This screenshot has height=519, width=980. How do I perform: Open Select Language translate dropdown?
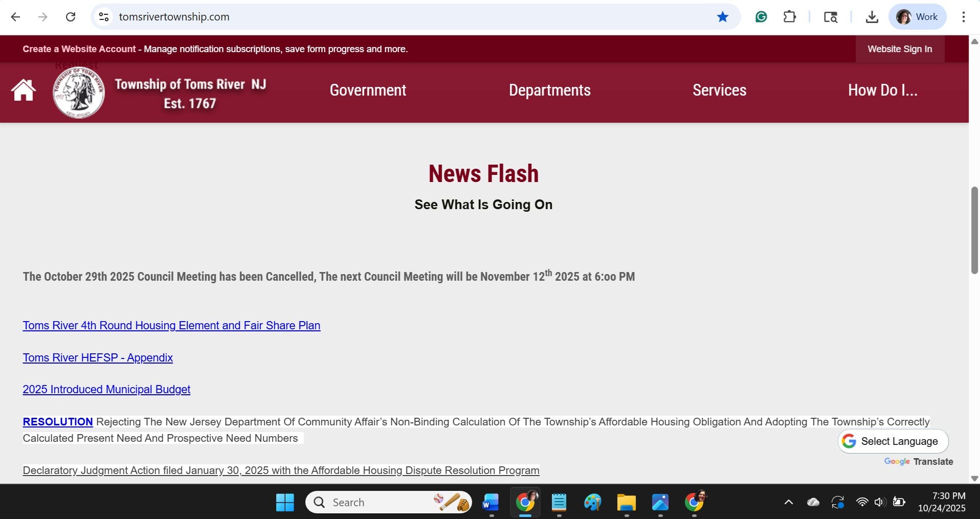[x=893, y=441]
